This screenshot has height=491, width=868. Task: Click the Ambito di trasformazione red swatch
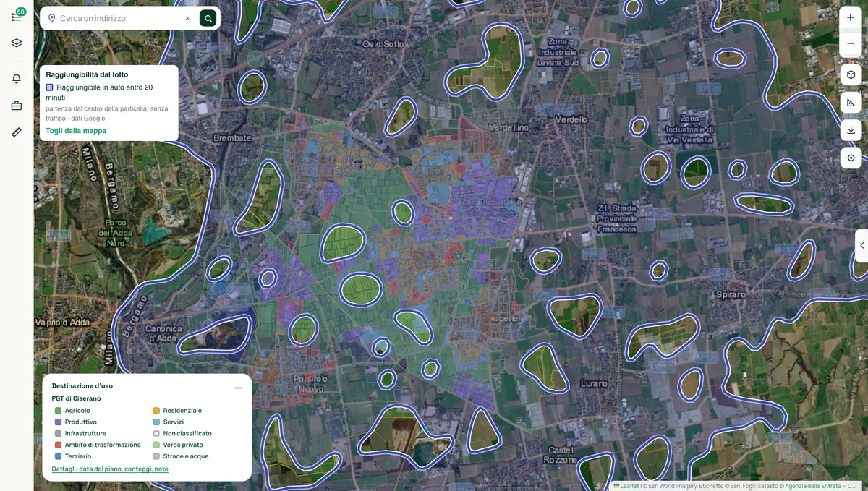59,445
